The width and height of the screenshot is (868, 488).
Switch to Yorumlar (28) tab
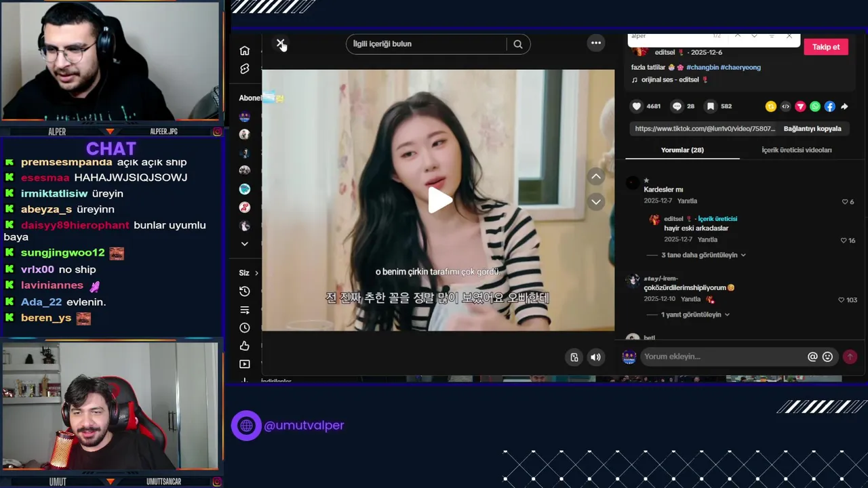(x=682, y=150)
